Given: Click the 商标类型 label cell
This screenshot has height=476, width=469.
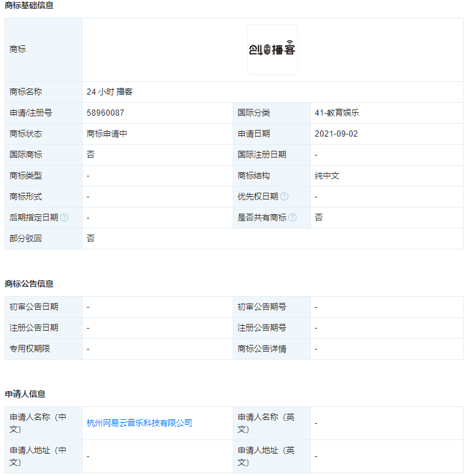Looking at the screenshot, I should tap(43, 176).
